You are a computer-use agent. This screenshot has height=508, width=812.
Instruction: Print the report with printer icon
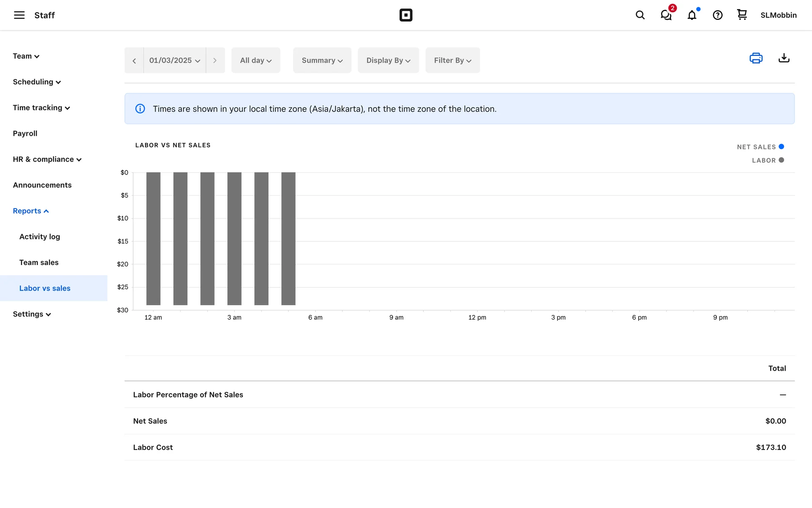[756, 58]
